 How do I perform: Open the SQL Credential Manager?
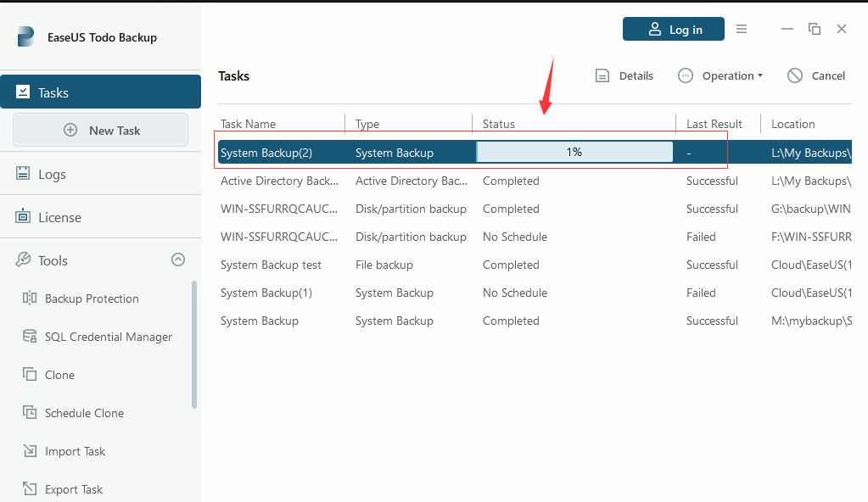click(x=108, y=337)
